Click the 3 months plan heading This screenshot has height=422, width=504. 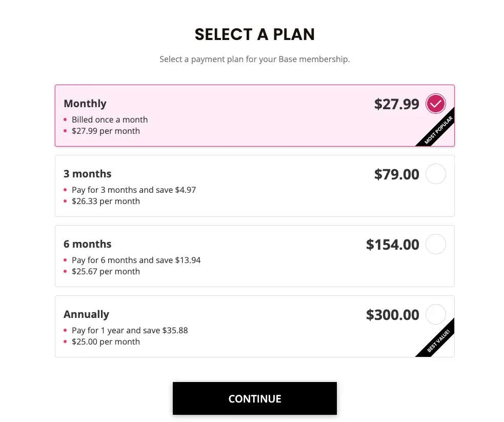[88, 174]
